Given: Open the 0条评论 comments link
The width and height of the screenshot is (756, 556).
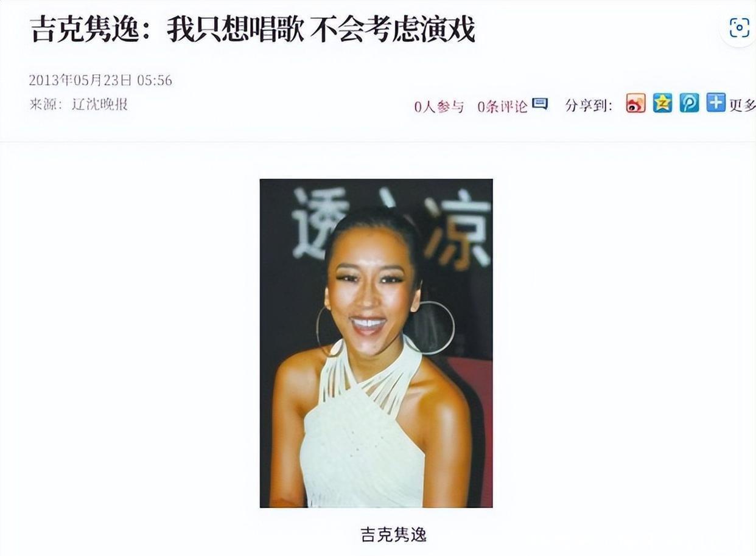Looking at the screenshot, I should [x=502, y=106].
